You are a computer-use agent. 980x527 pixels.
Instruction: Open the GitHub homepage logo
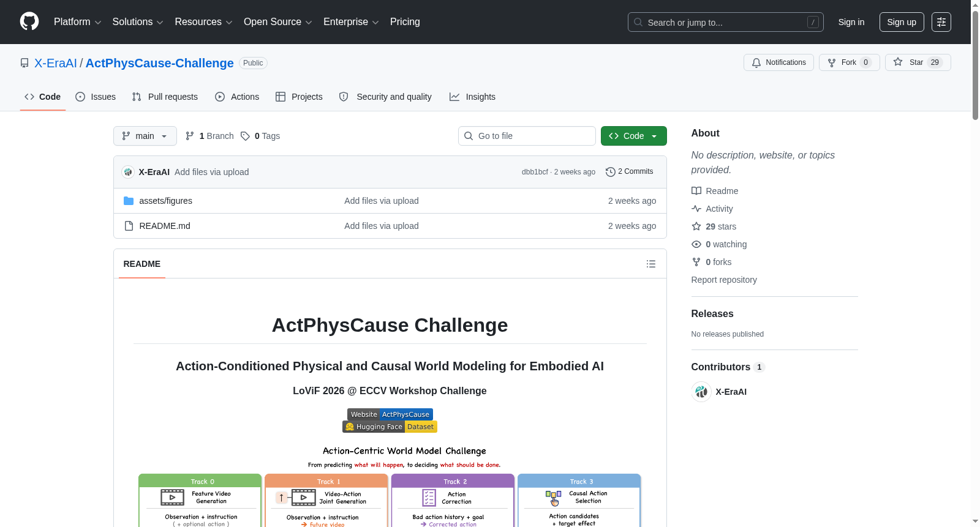(29, 22)
